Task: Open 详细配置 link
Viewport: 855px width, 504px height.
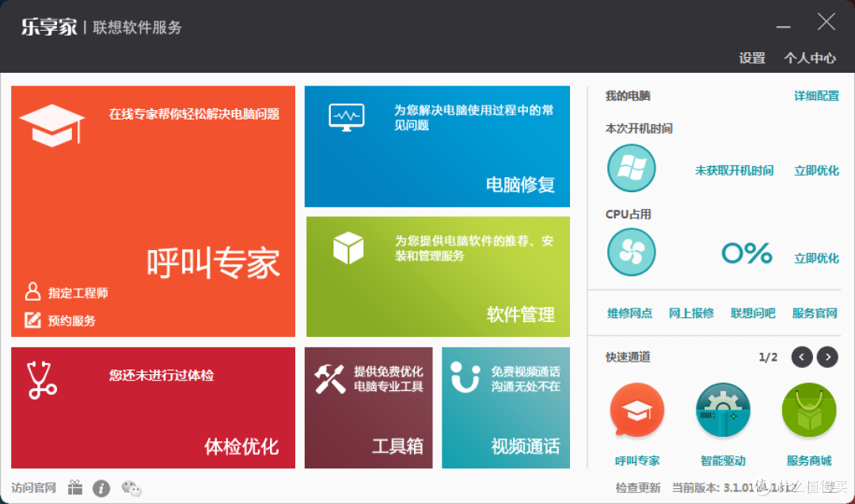Action: click(816, 96)
